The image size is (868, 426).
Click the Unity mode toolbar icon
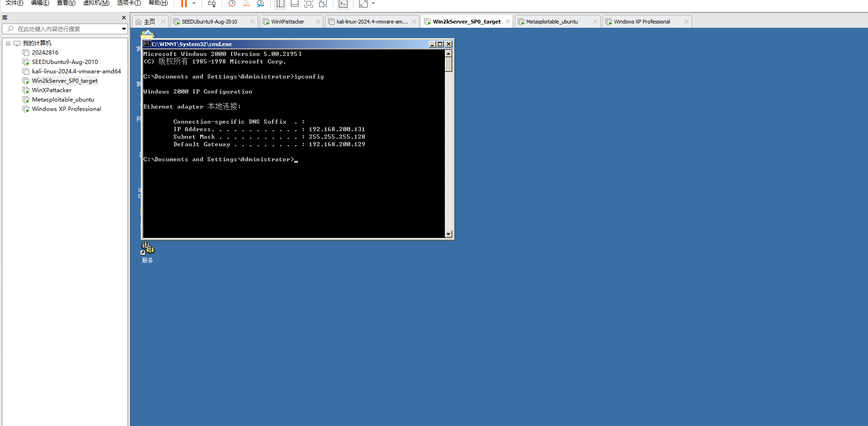[323, 4]
